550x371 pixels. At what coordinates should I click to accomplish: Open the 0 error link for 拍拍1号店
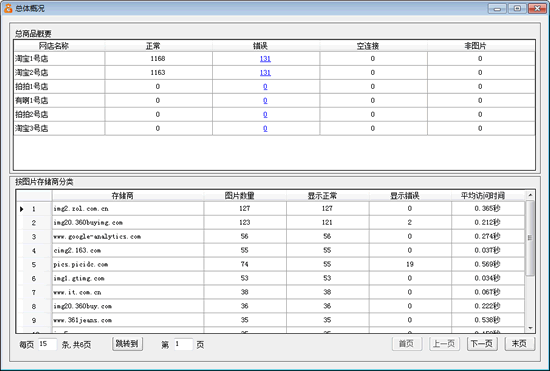click(265, 87)
